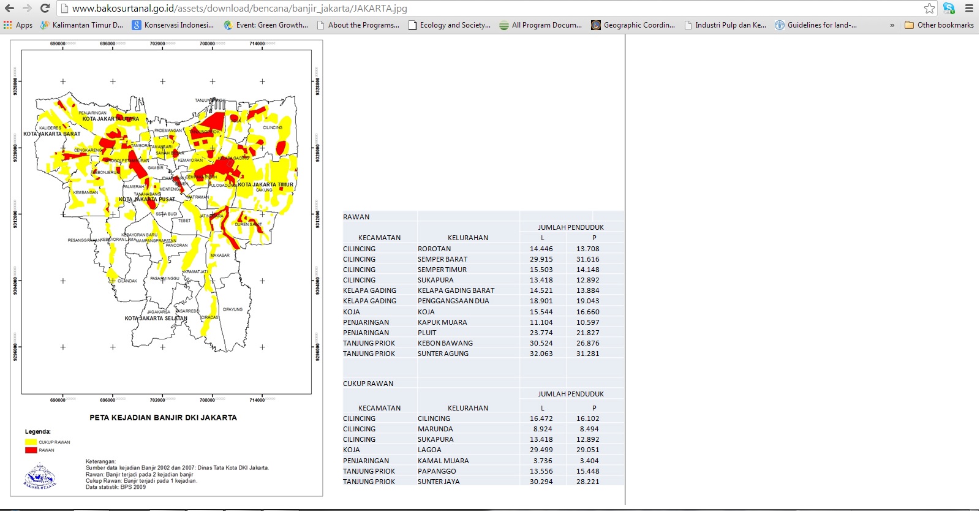
Task: Open the Skype extension icon
Action: 949,9
